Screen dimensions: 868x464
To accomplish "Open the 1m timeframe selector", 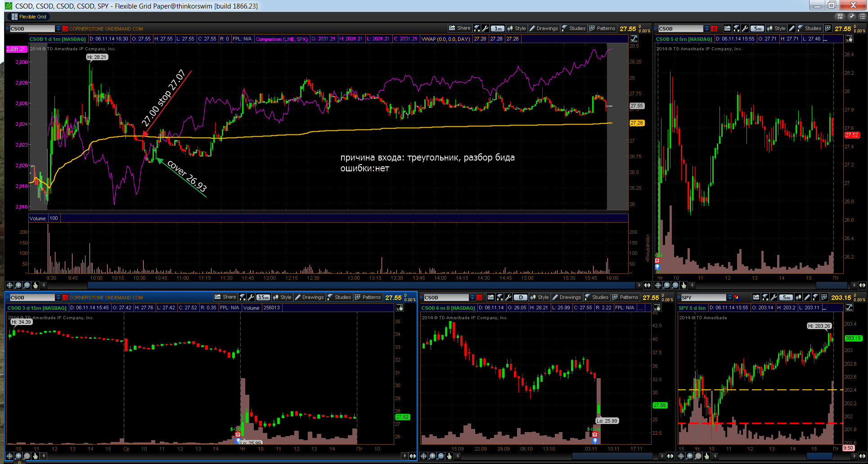I will 498,28.
